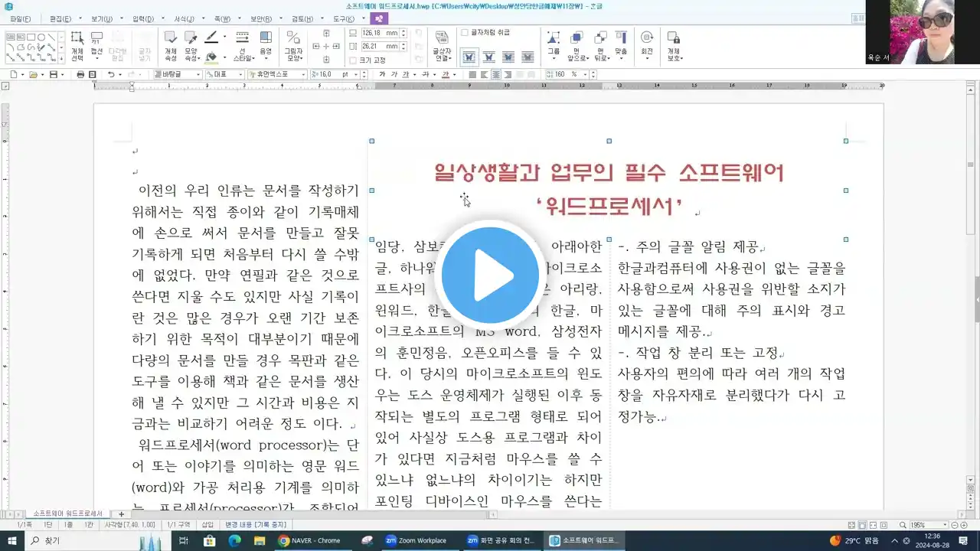Select right paragraph alignment button
This screenshot has width=980, height=551.
tap(508, 74)
